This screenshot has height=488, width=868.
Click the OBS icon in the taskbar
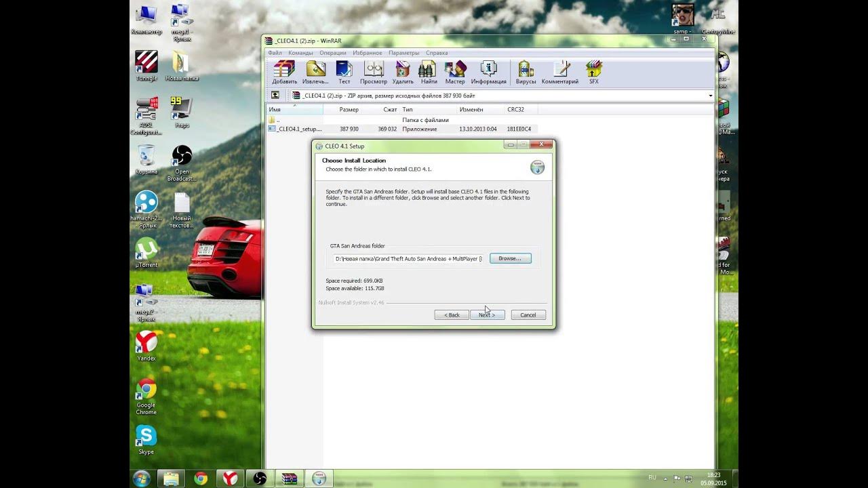point(260,479)
